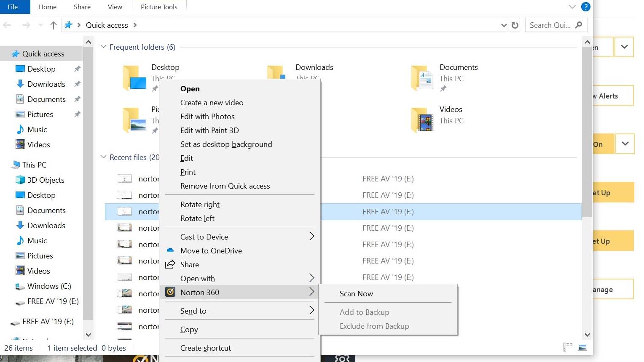Image resolution: width=644 pixels, height=362 pixels.
Task: Unpin Downloads from Quick access
Action: (77, 84)
